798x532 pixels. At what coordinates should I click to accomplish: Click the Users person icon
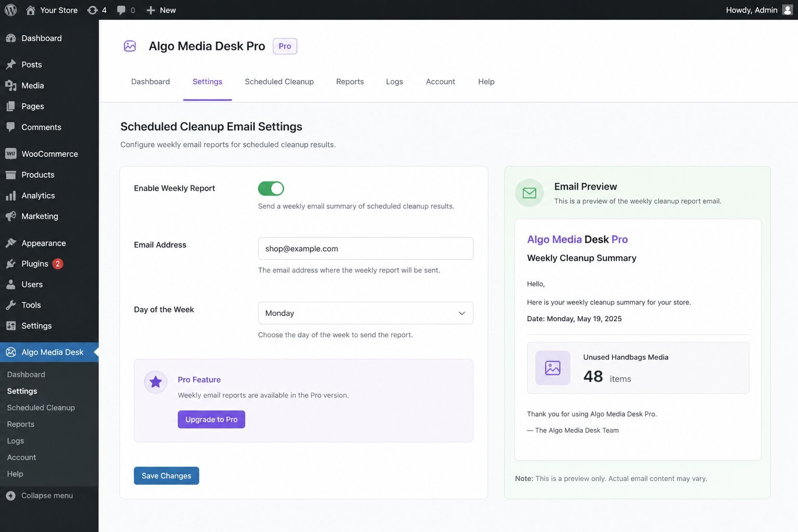click(11, 284)
